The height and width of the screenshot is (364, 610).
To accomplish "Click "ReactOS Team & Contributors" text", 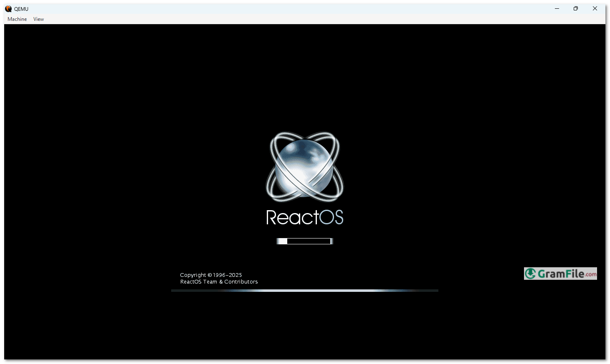I will 219,282.
